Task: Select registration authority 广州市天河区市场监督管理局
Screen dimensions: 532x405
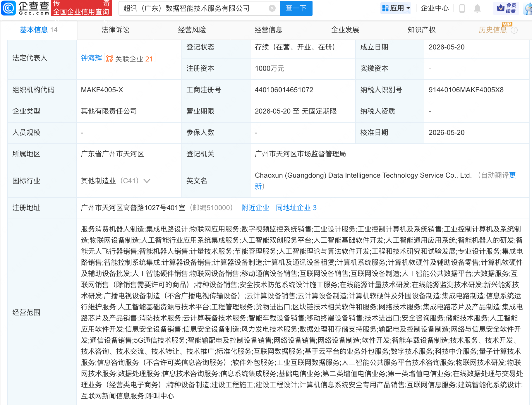Action: pos(300,154)
